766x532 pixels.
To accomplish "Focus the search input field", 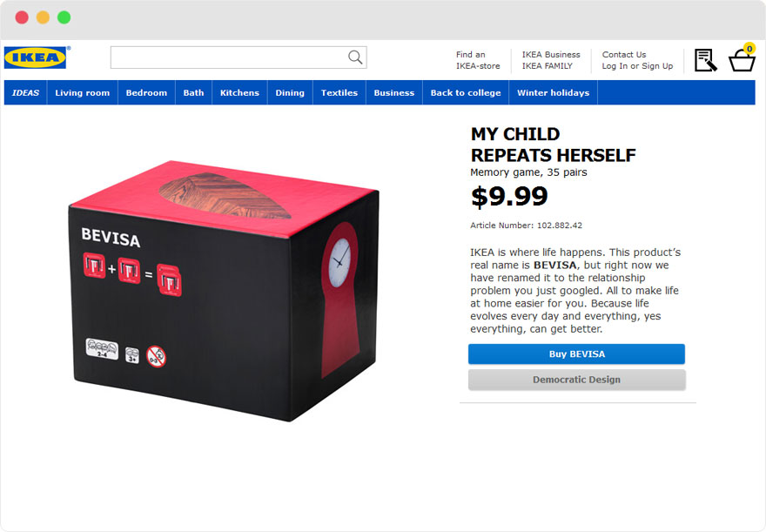I will point(229,57).
